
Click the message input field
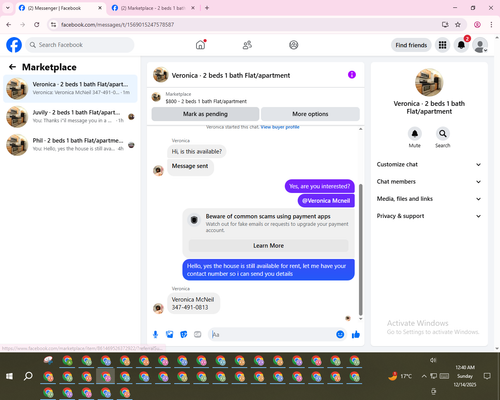coord(272,334)
